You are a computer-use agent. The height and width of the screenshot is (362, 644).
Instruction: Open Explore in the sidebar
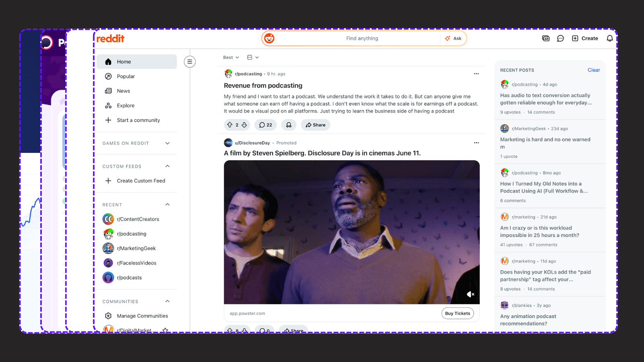coord(137,106)
